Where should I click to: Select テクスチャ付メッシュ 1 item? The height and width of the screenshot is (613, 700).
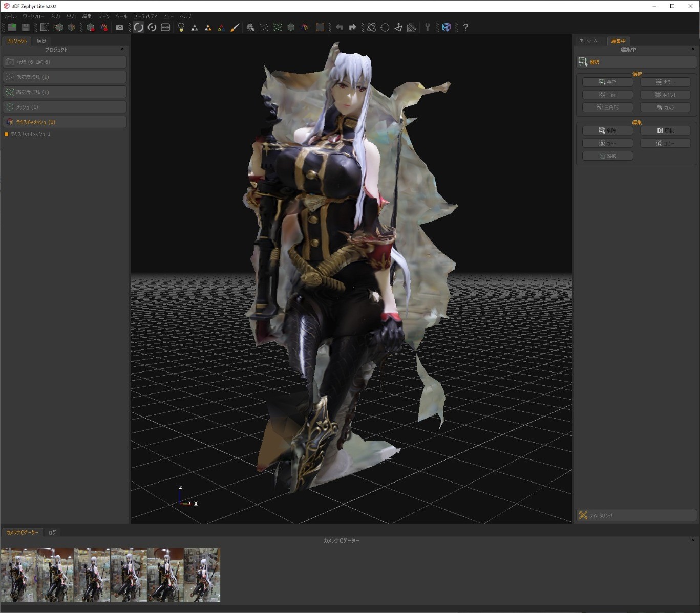click(x=30, y=134)
